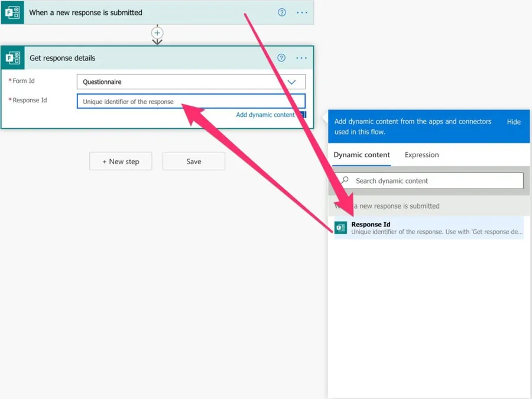Select the Dynamic content tab

click(362, 155)
